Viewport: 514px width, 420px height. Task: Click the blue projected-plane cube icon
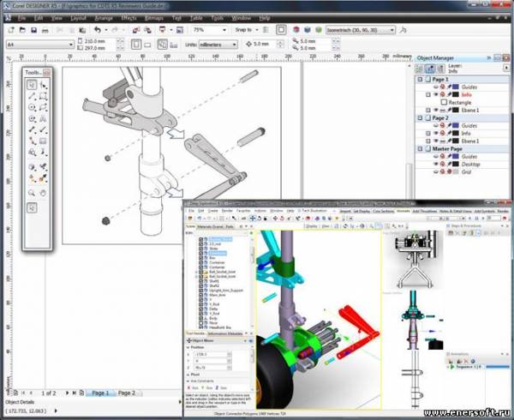308,30
